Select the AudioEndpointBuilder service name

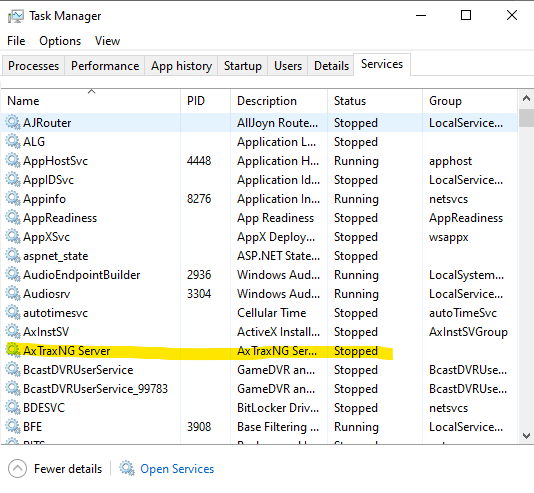pyautogui.click(x=82, y=275)
